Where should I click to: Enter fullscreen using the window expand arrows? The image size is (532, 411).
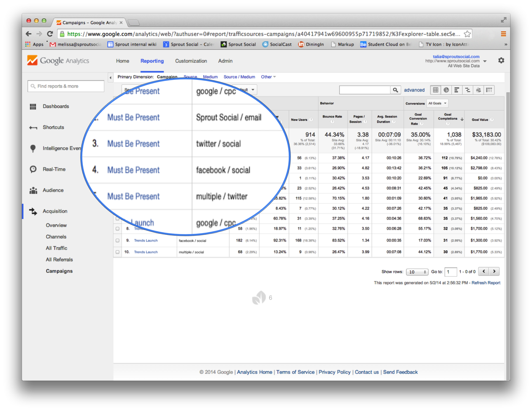coord(503,20)
